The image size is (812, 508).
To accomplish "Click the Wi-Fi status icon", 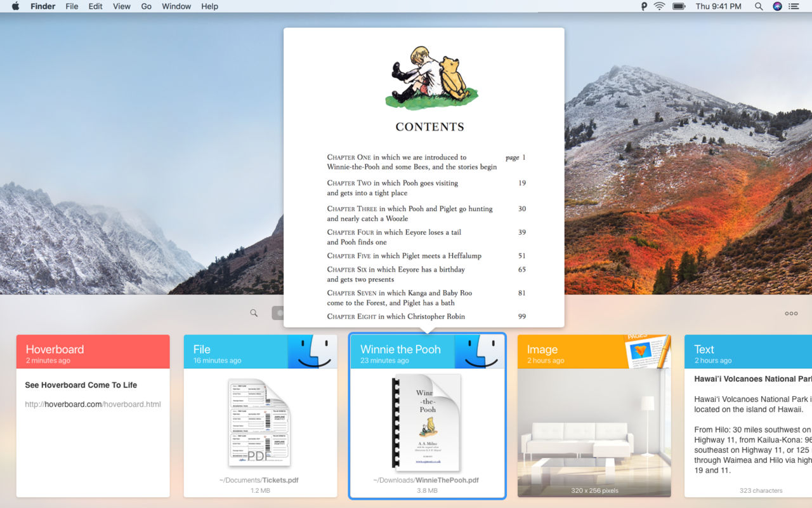I will coord(660,6).
